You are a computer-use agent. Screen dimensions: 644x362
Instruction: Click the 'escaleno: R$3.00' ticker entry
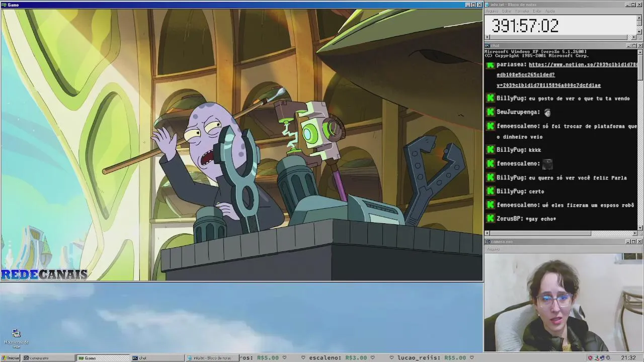point(338,358)
